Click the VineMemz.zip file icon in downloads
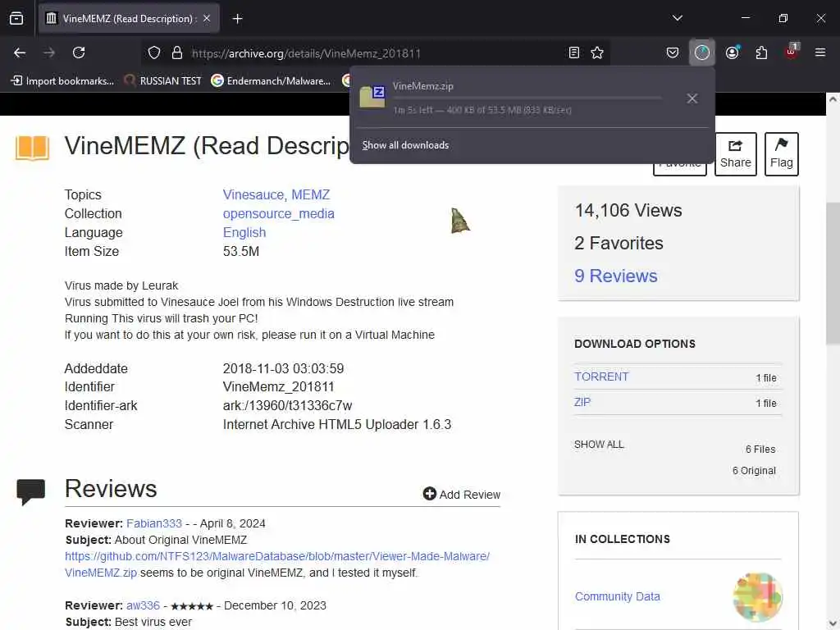The width and height of the screenshot is (840, 630). coord(372,97)
